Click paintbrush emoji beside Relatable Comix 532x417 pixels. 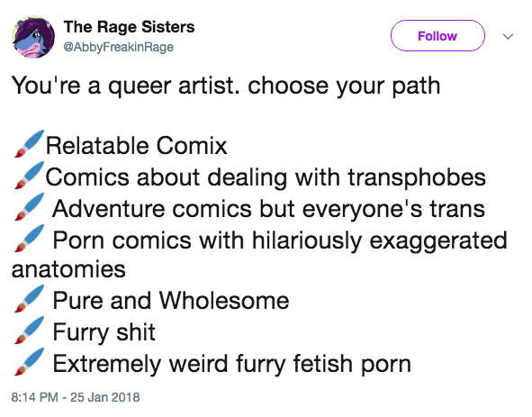pyautogui.click(x=29, y=143)
